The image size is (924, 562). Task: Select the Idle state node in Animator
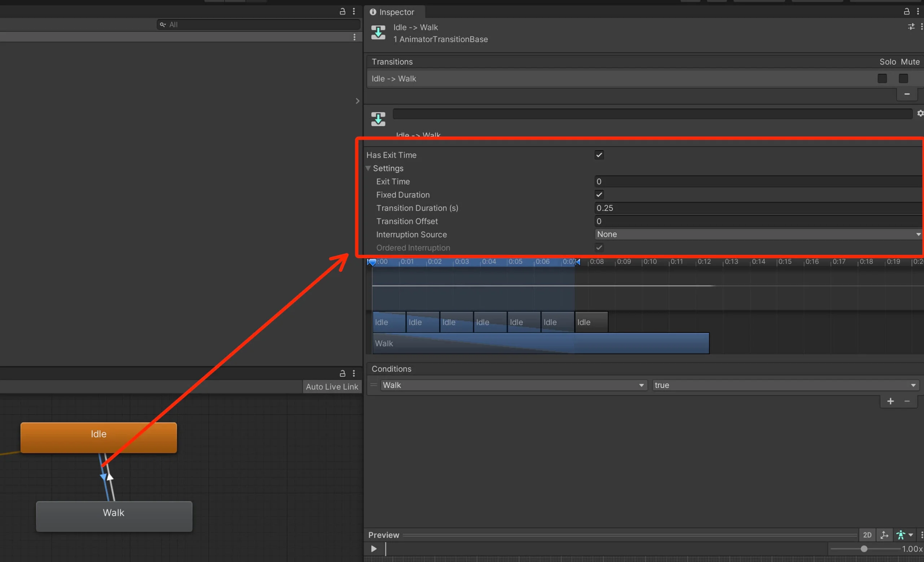pos(99,437)
